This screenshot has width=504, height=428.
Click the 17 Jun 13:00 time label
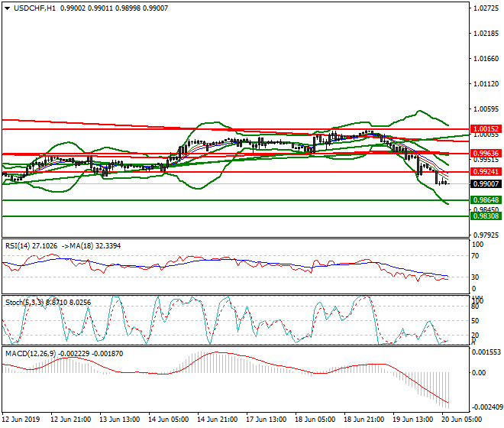(267, 420)
